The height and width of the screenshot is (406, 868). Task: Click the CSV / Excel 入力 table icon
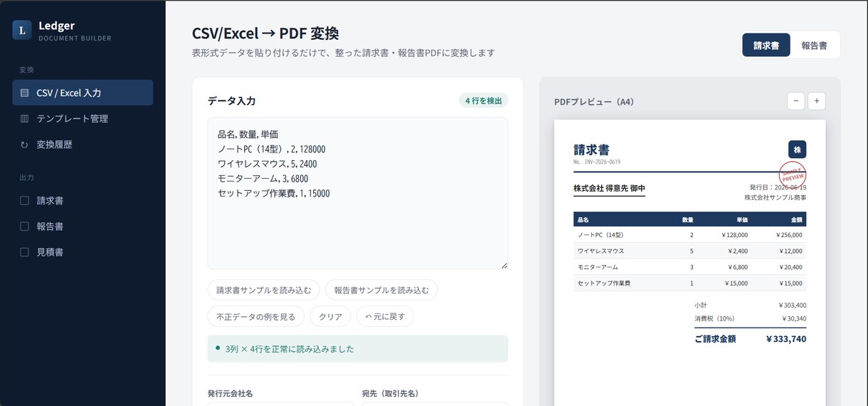pos(24,93)
